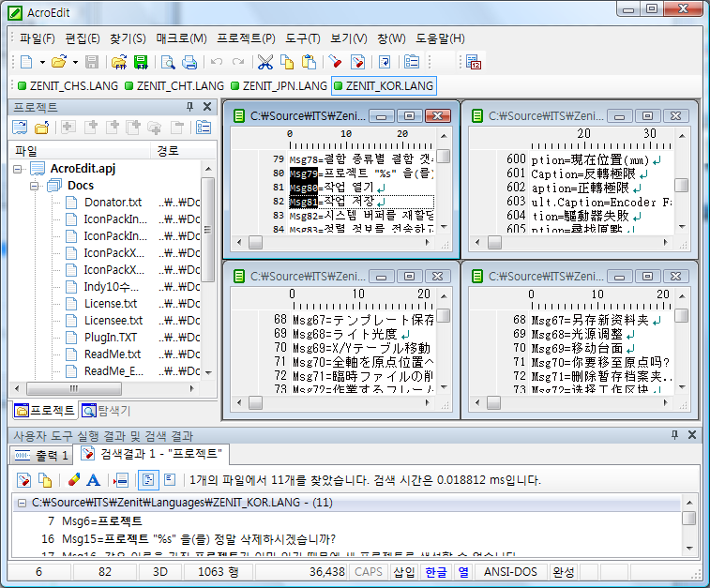Switch to the 탐색기 panel tab
The width and height of the screenshot is (710, 588).
coord(106,411)
